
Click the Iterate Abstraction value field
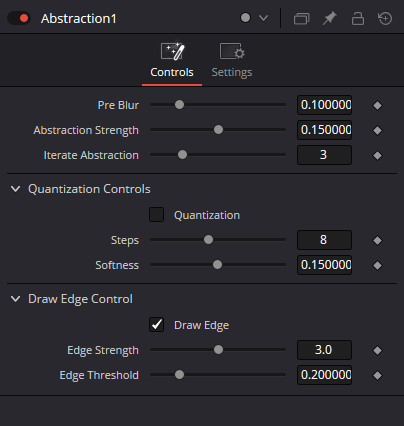point(324,155)
